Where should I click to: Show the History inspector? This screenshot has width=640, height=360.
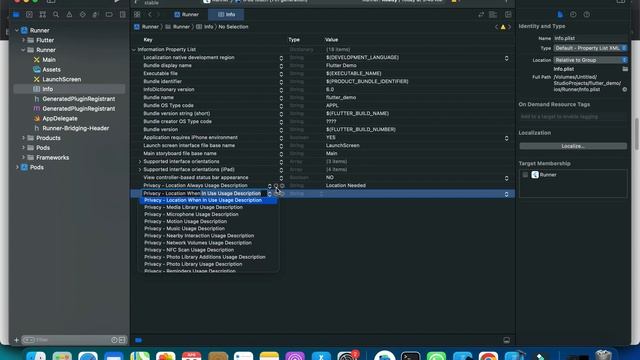click(573, 15)
